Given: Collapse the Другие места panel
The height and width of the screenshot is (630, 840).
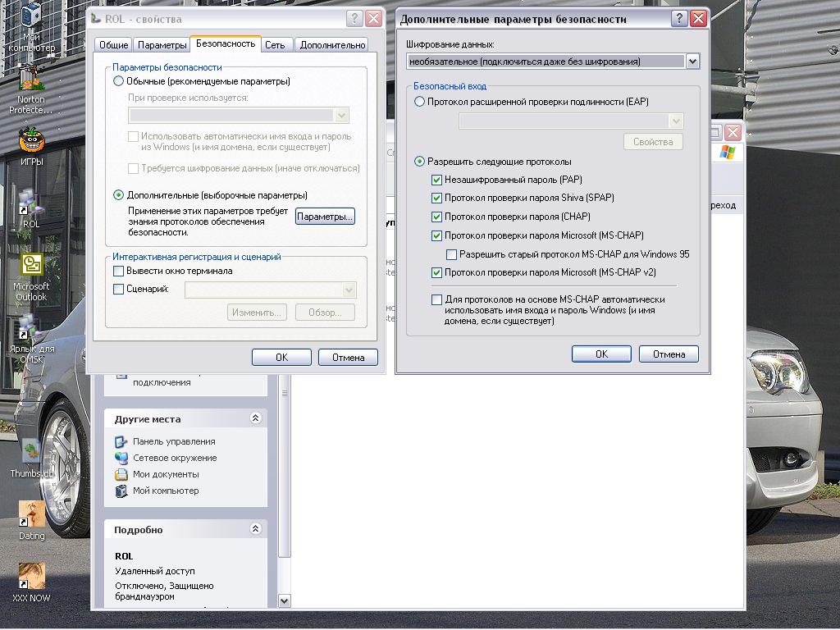Looking at the screenshot, I should pyautogui.click(x=255, y=418).
